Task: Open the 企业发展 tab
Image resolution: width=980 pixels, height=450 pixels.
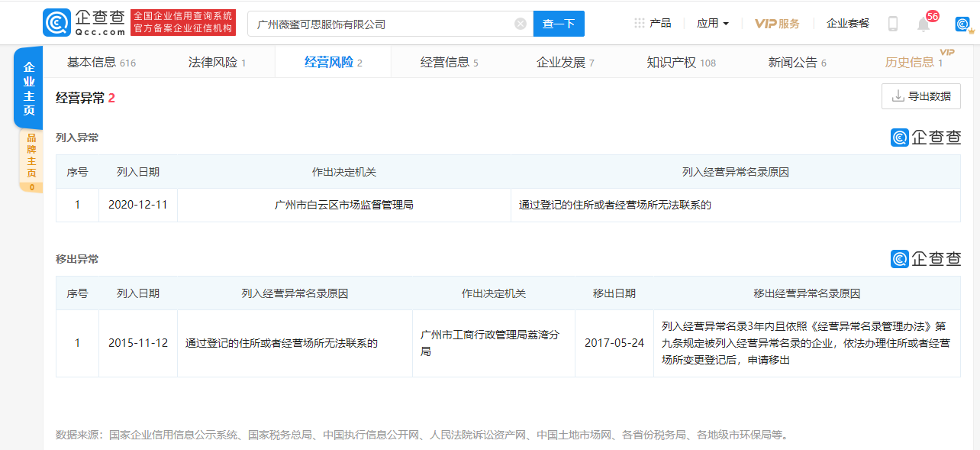Action: 565,63
